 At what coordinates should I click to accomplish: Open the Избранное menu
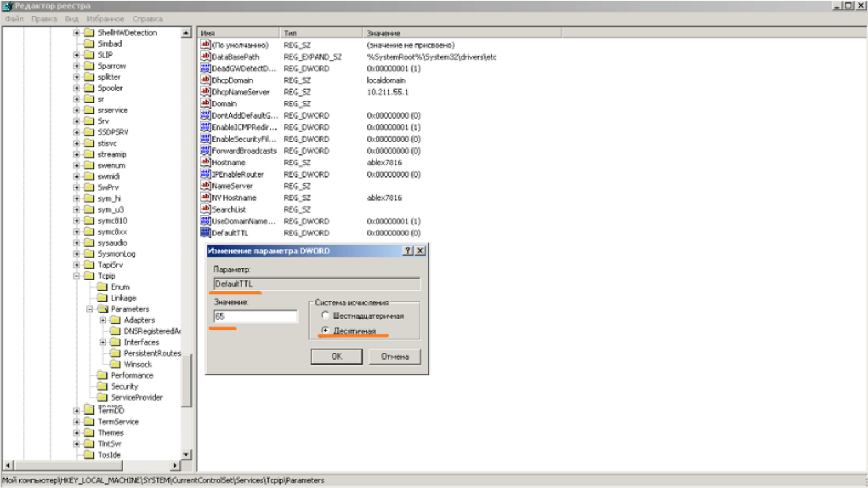click(105, 19)
